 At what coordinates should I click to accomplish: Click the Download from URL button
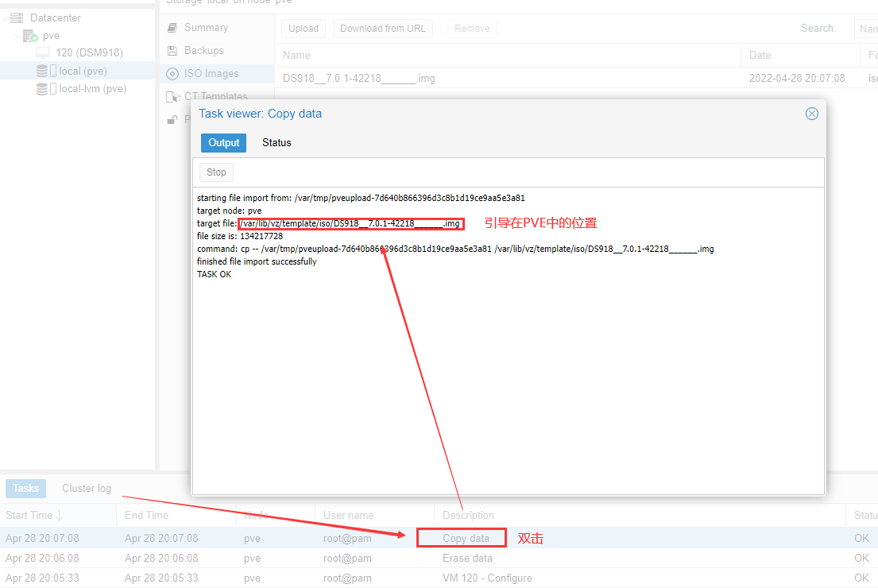(382, 29)
